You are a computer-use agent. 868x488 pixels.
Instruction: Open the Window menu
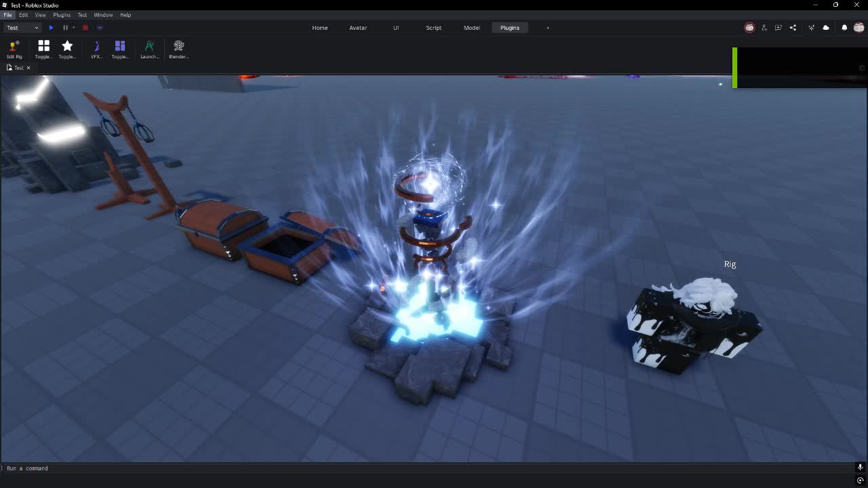point(103,15)
